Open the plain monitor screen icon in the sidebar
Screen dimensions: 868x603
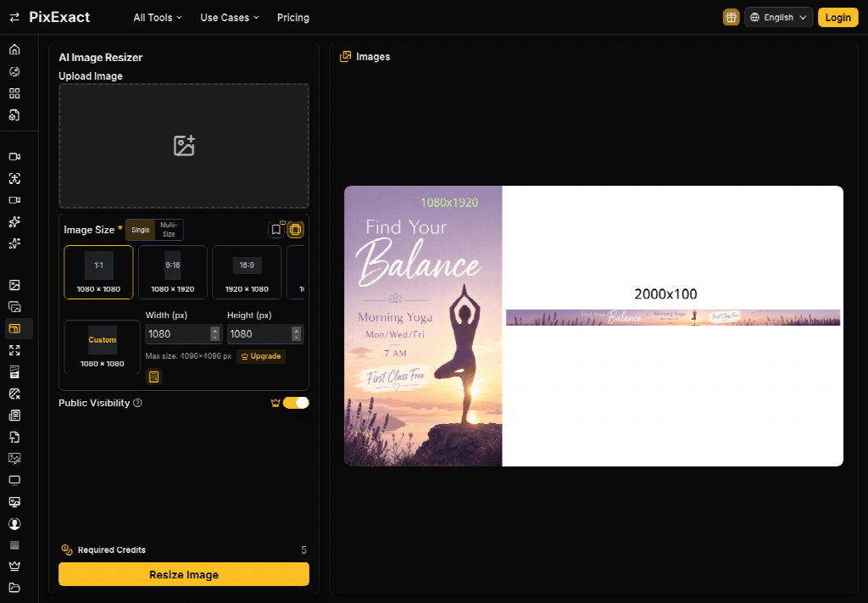14,480
